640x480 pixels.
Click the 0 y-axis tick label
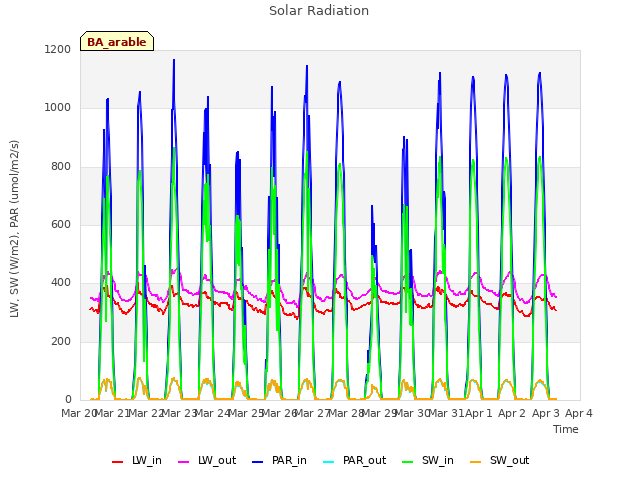pos(68,399)
